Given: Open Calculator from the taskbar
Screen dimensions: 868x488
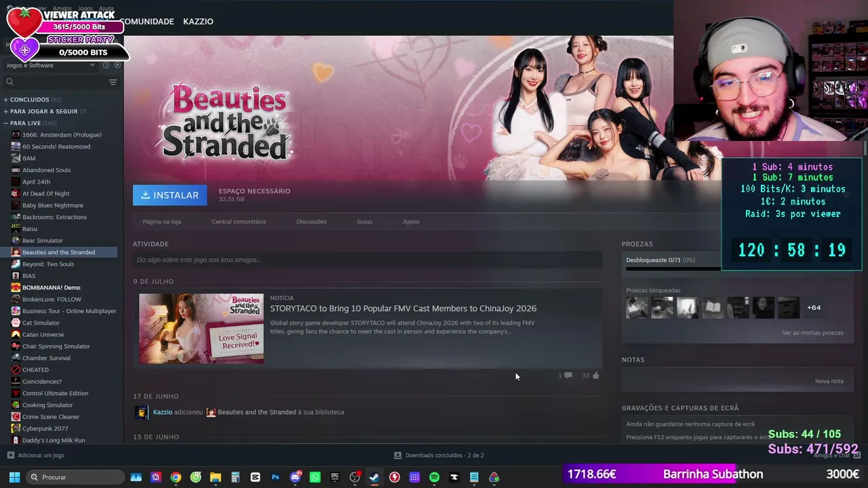Looking at the screenshot, I should pos(235,477).
